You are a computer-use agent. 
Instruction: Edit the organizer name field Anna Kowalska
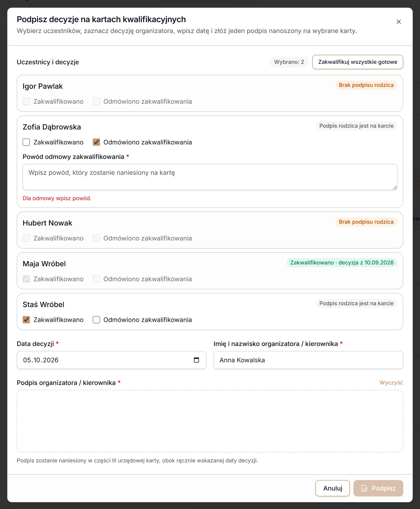(308, 360)
